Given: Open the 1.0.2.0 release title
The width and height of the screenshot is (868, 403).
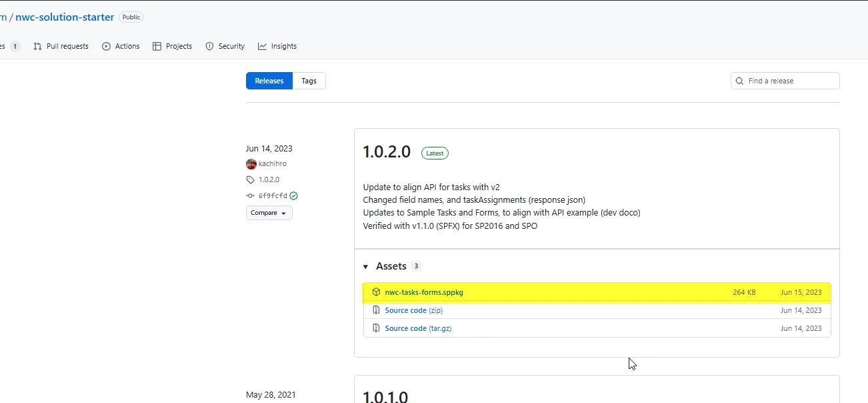Looking at the screenshot, I should [387, 152].
